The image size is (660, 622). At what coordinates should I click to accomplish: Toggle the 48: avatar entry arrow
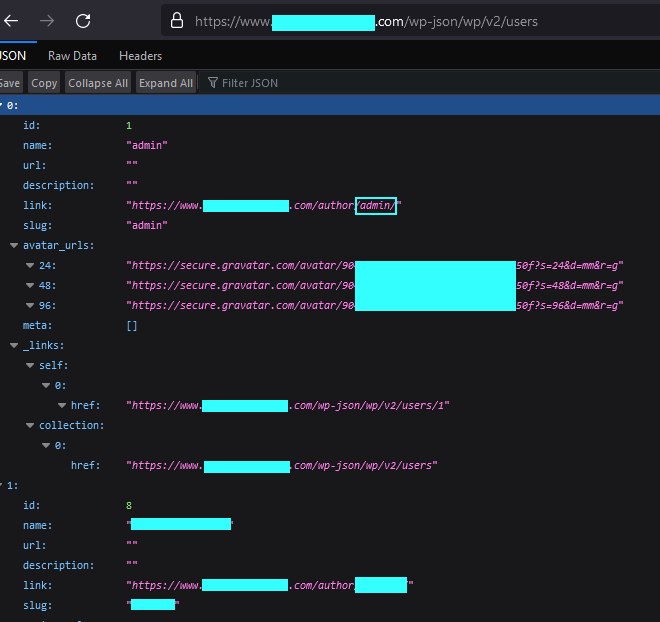[30, 285]
